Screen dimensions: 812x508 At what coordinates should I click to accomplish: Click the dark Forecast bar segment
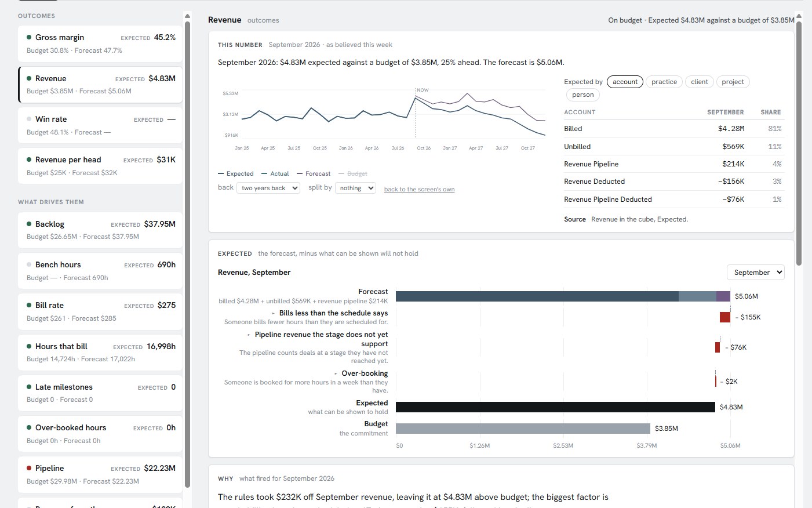pyautogui.click(x=537, y=296)
